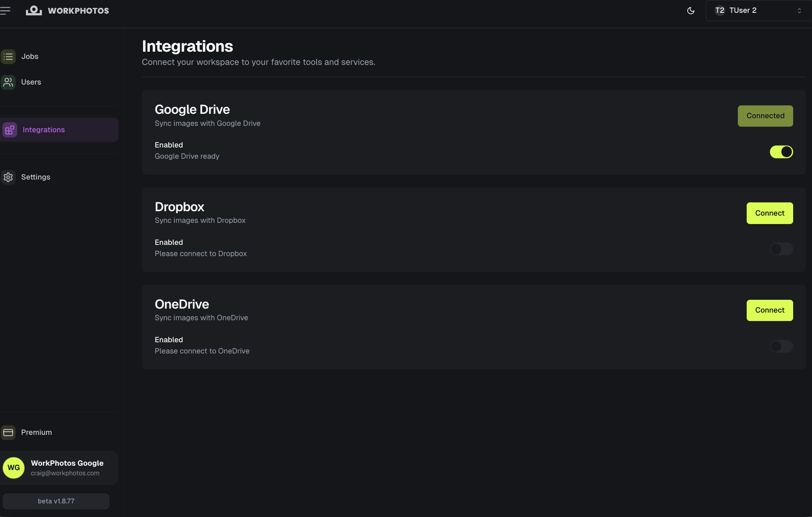
Task: Open the Jobs menu item
Action: (59, 57)
